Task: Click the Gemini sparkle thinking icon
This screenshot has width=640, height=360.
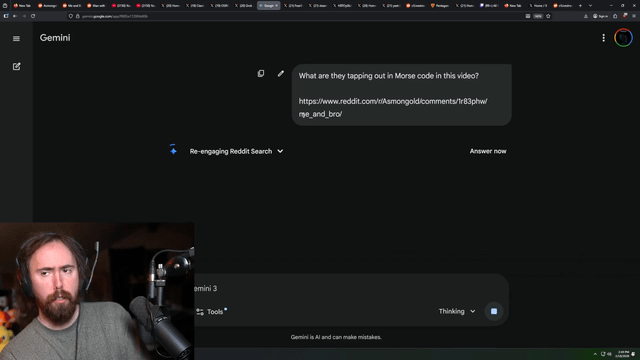Action: click(173, 150)
